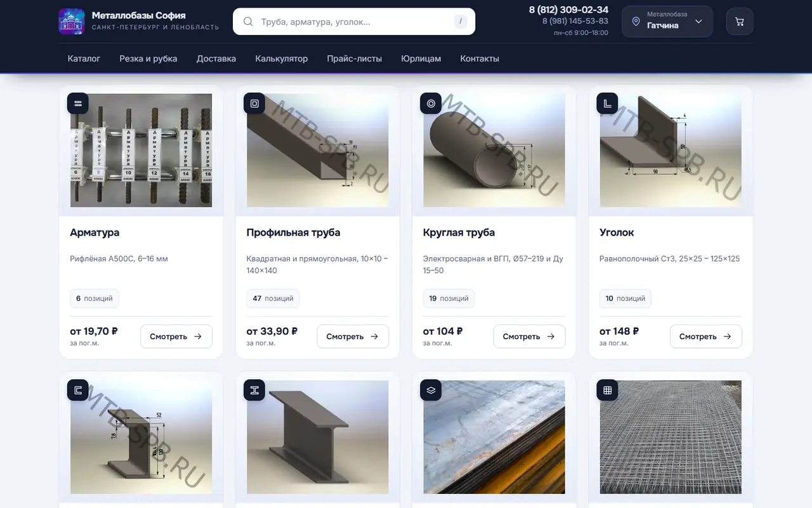The width and height of the screenshot is (812, 508).
Task: Click phone number 8 (981) 145-53-83
Action: 575,21
